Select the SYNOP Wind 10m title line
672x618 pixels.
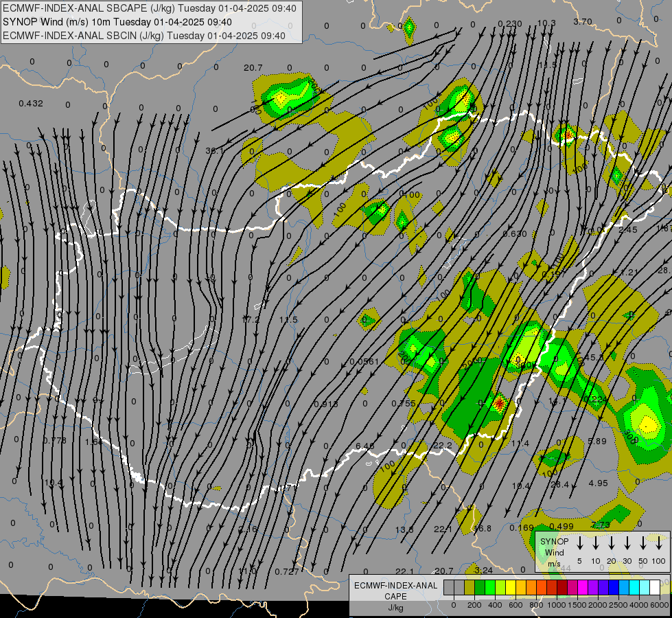117,22
